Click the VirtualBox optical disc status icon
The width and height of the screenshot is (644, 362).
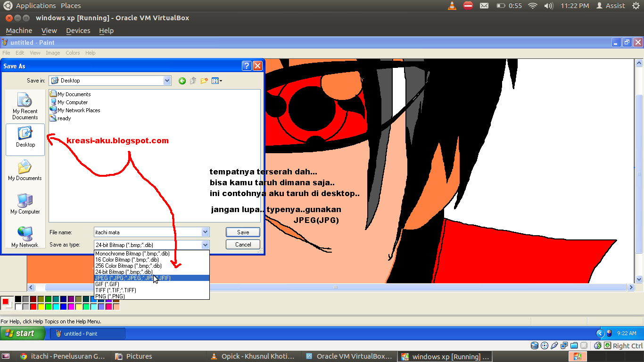(545, 346)
